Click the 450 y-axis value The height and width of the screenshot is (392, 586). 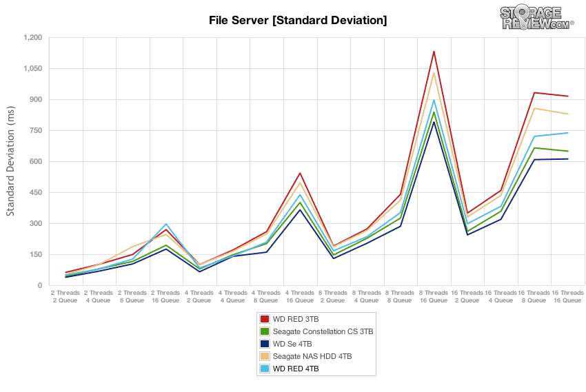coord(37,193)
